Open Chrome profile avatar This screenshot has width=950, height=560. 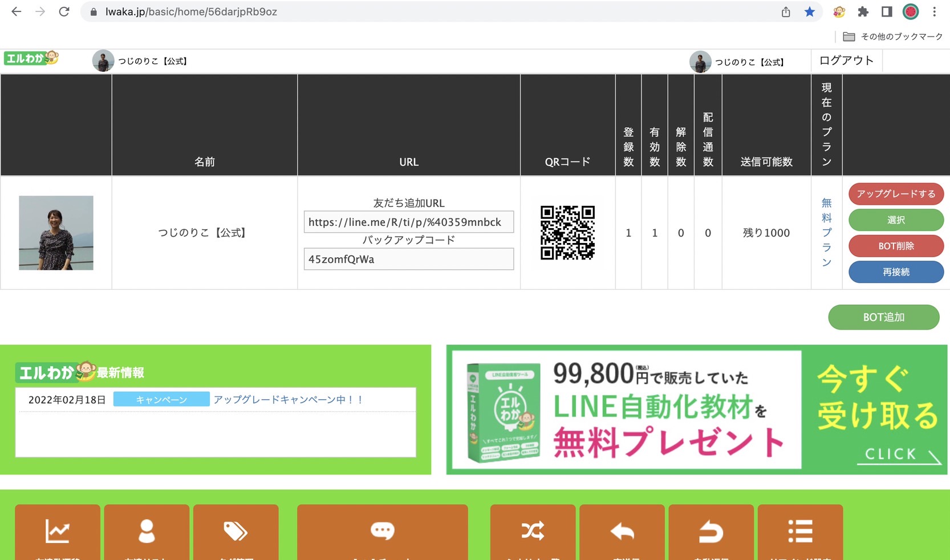click(x=911, y=11)
